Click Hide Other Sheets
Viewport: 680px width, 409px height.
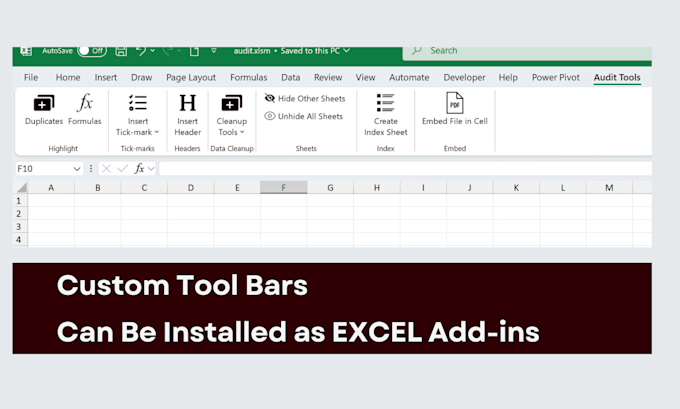(x=305, y=98)
